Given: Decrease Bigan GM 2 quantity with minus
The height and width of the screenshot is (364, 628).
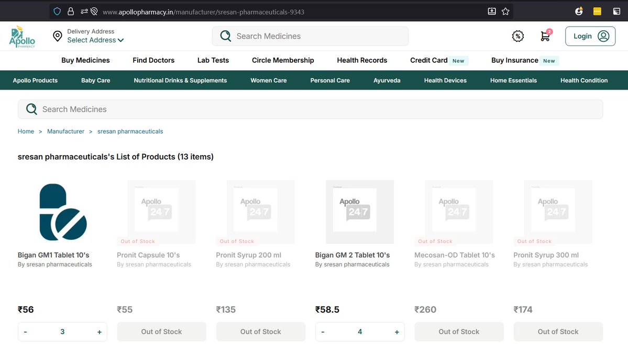Looking at the screenshot, I should pyautogui.click(x=323, y=332).
